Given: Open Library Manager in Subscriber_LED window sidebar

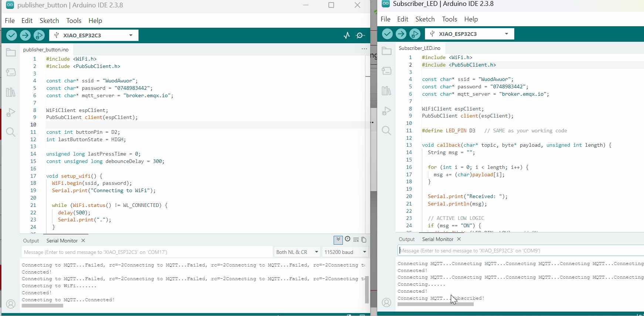Looking at the screenshot, I should coord(386,91).
